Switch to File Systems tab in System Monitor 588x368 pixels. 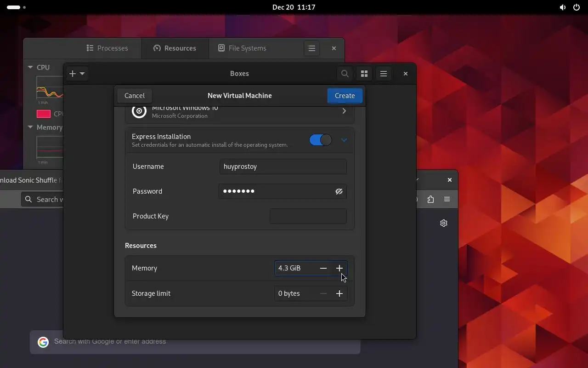(242, 48)
